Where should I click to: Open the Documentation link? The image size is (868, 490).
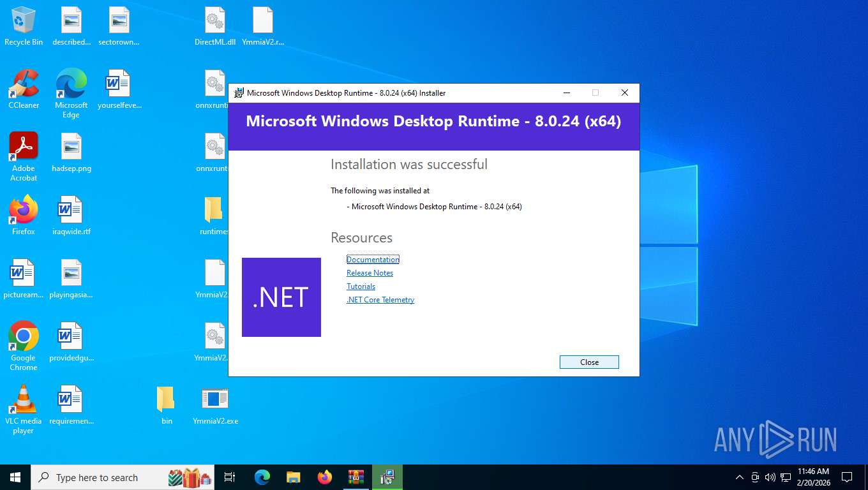(x=373, y=260)
